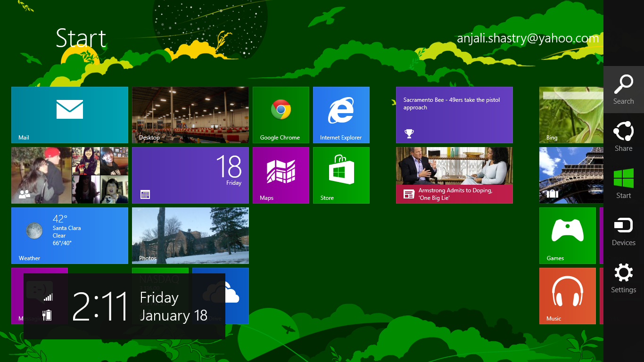Open the Calendar tile showing 18 Friday
Viewport: 644px width, 362px height.
click(x=190, y=175)
